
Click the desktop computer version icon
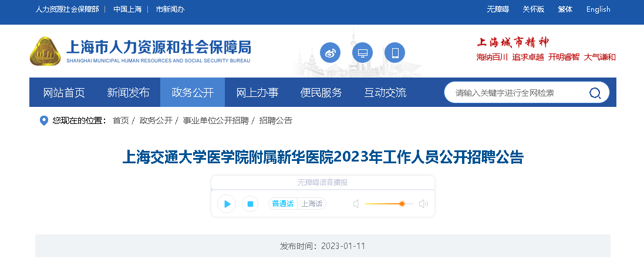[x=363, y=53]
